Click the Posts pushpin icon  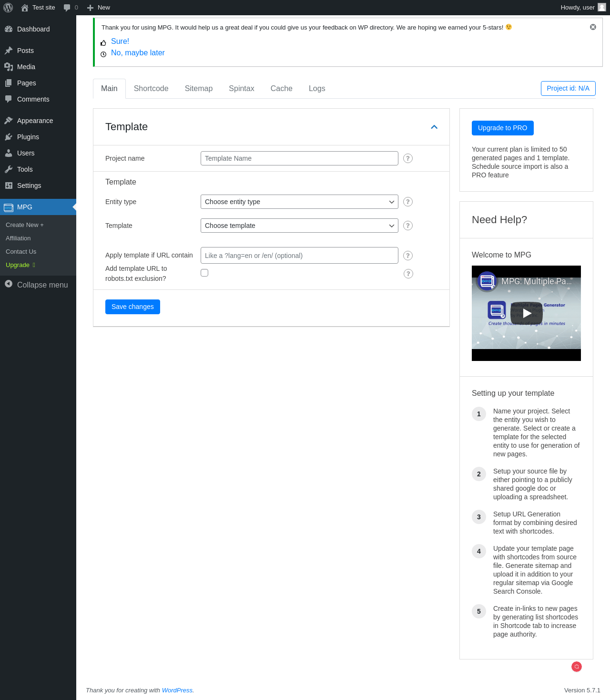tap(9, 51)
